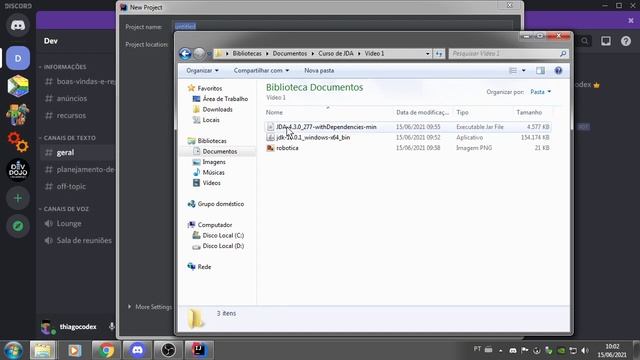Click Documentos in address breadcrumb
The image size is (640, 360).
pyautogui.click(x=289, y=53)
